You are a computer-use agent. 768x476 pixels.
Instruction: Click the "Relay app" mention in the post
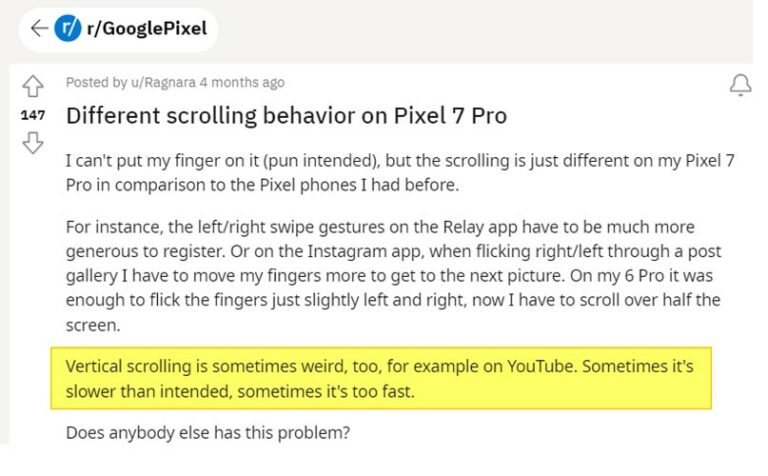tap(480, 227)
